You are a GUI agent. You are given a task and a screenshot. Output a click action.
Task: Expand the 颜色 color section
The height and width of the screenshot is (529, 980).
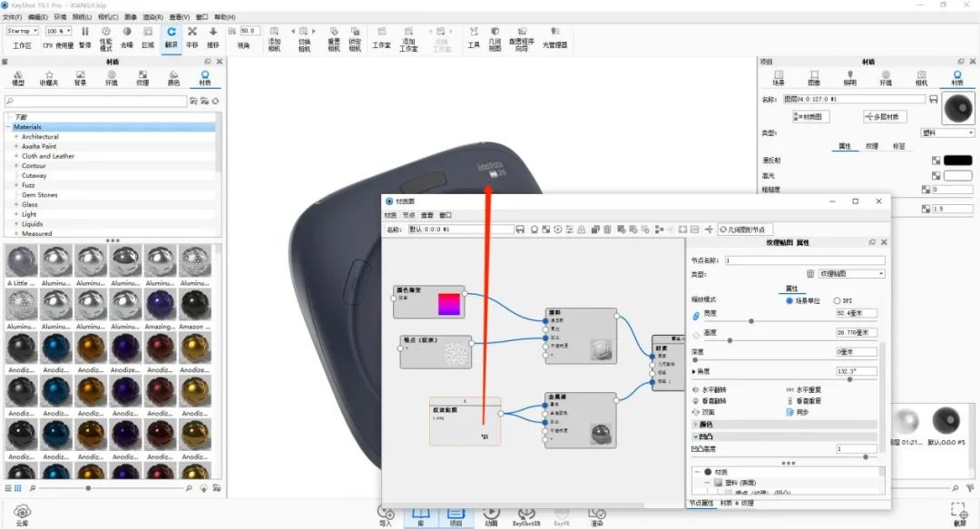(x=696, y=425)
